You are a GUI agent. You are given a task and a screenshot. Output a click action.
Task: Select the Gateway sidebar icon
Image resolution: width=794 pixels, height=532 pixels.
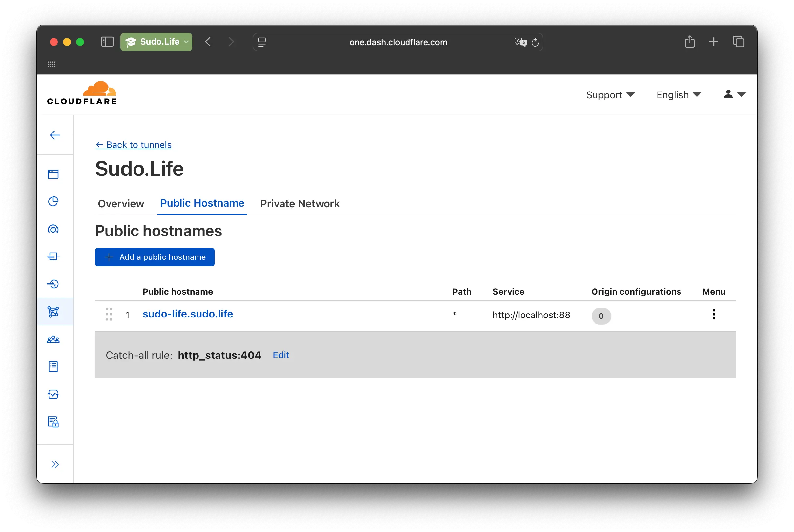[53, 229]
